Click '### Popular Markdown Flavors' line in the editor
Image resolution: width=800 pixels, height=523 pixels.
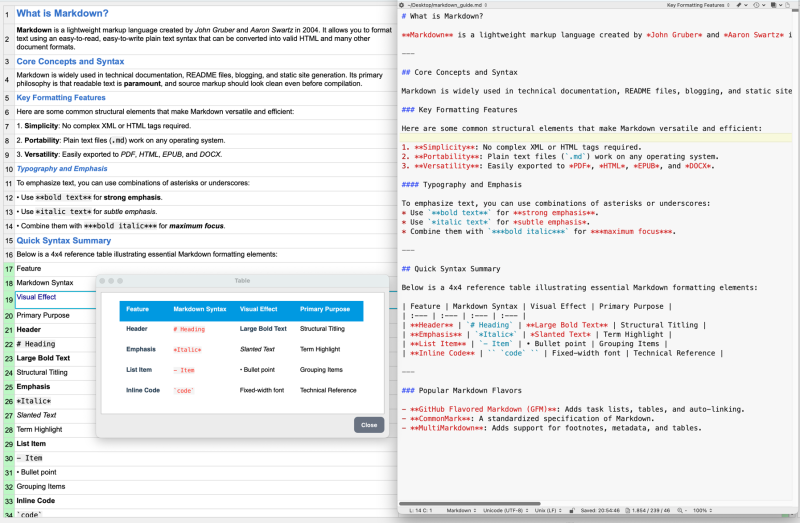pos(461,391)
